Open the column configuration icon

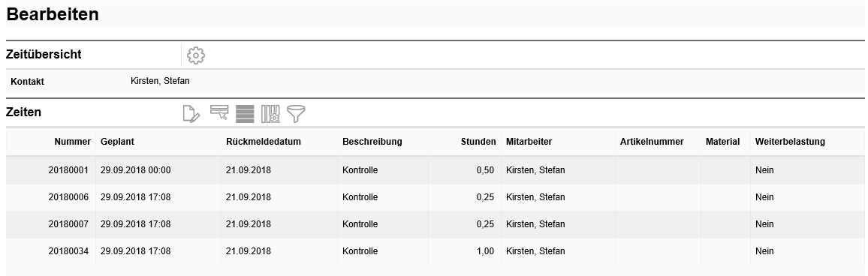(x=271, y=114)
